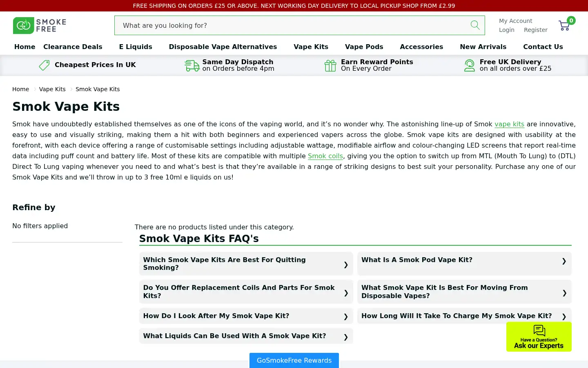Image resolution: width=588 pixels, height=368 pixels.
Task: Click the 'No filters applied' text
Action: (x=40, y=226)
